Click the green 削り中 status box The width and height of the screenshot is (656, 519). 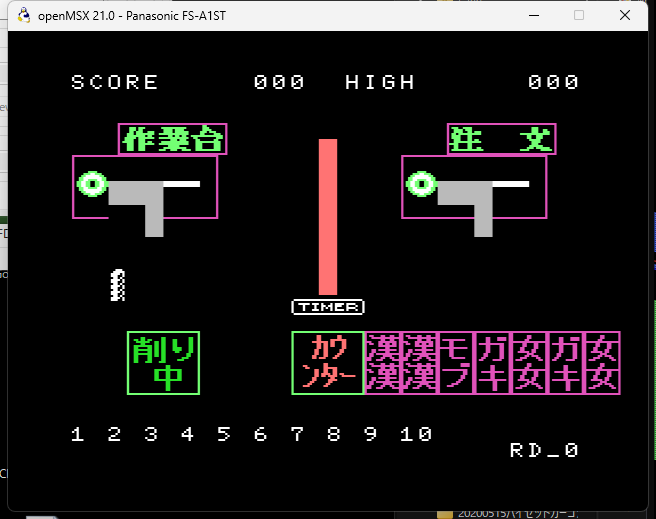(164, 363)
